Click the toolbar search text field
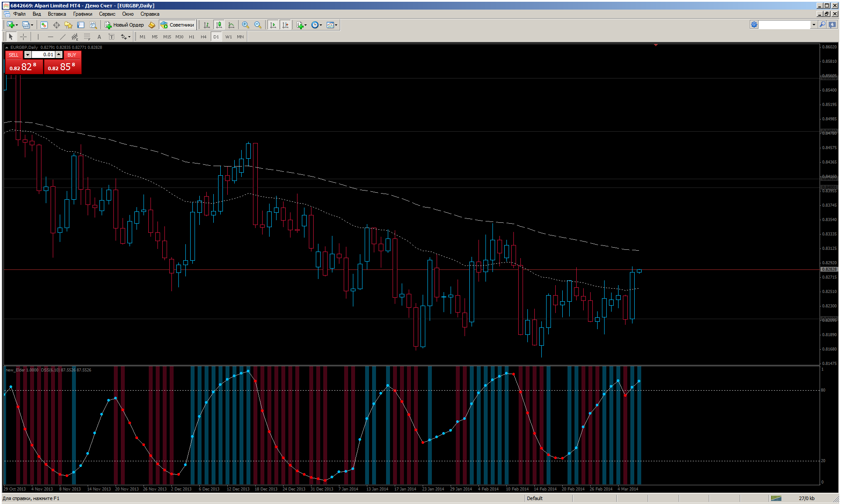The image size is (841, 504). click(785, 25)
